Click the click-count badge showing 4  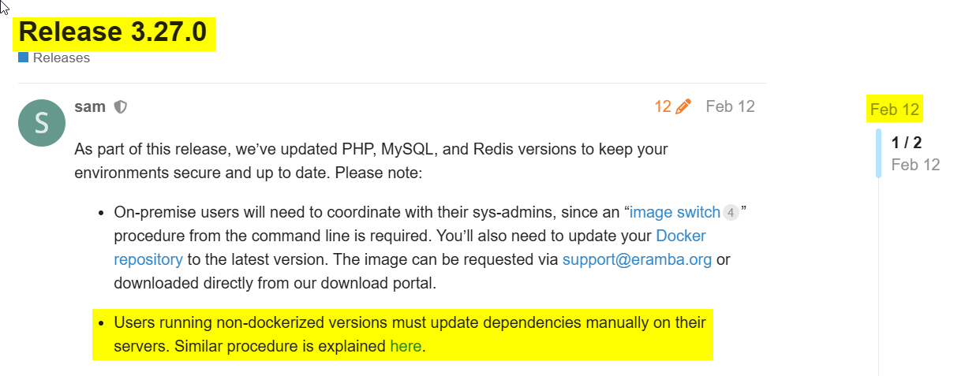731,213
